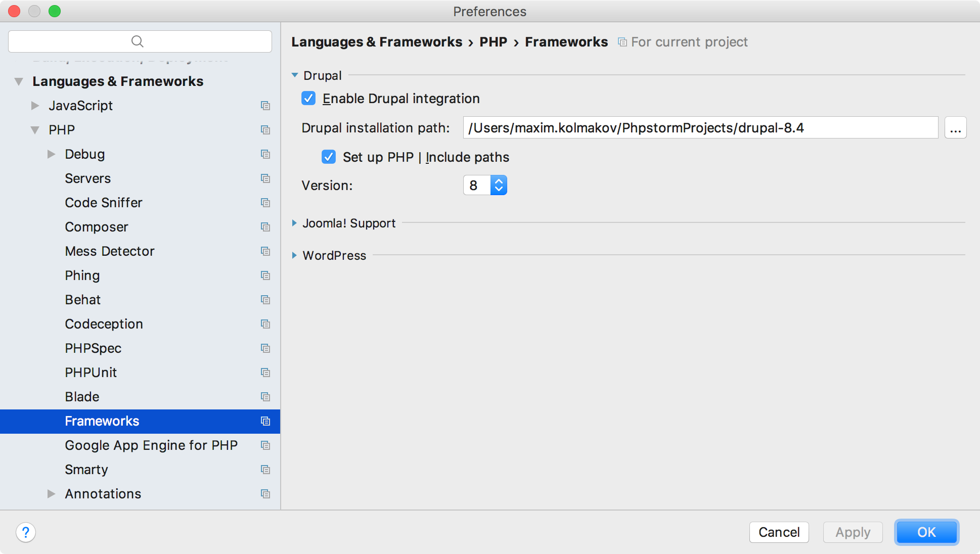
Task: Click the project-level icon beside Codeception
Action: pos(265,324)
